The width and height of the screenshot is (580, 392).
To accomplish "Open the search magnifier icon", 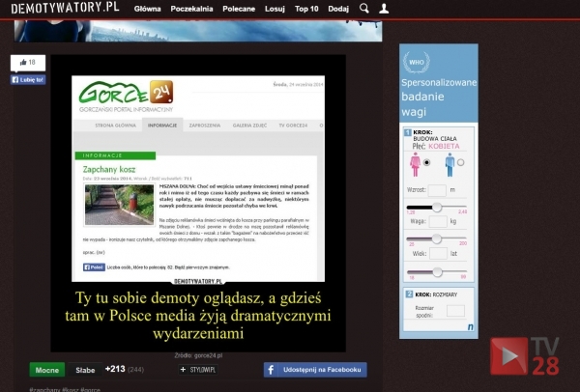I will click(364, 9).
